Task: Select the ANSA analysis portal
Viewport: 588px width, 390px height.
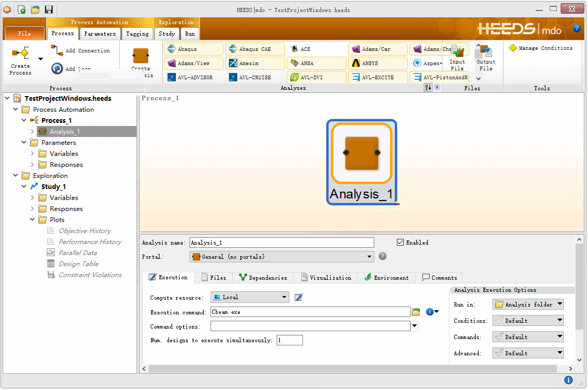Action: pos(317,64)
